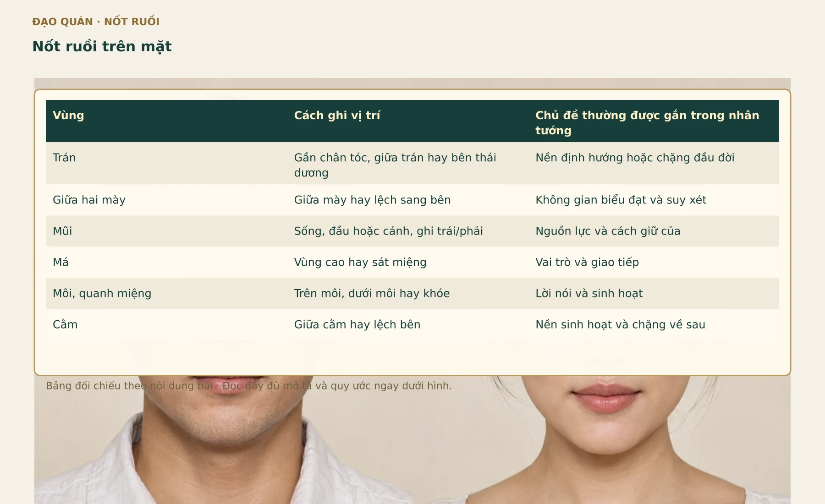Click the caption 'Bảng đối chiếu theo nội dung bài'
Image resolution: width=825 pixels, height=504 pixels.
tap(129, 386)
